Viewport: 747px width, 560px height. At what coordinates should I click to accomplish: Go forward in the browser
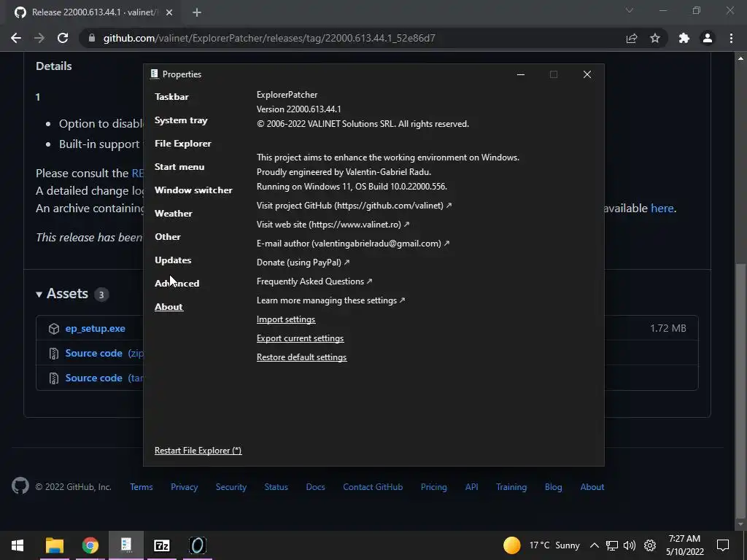click(39, 38)
